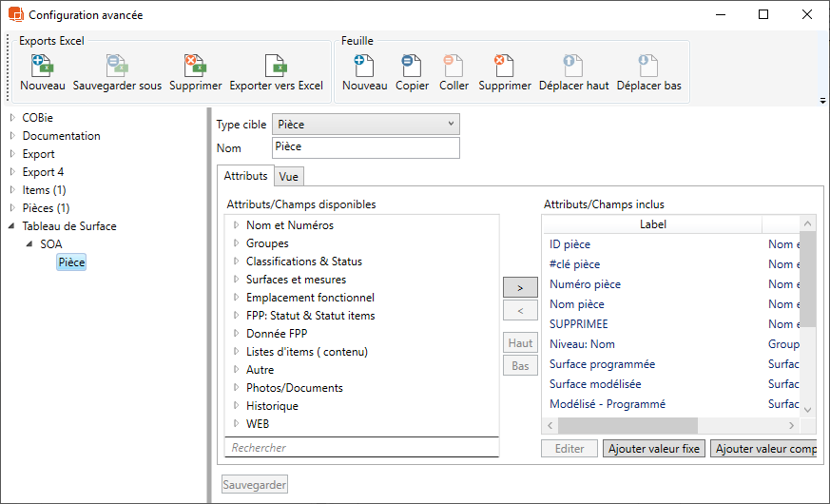This screenshot has width=830, height=504.
Task: Click the Ajouter valeur fixe button
Action: (x=653, y=449)
